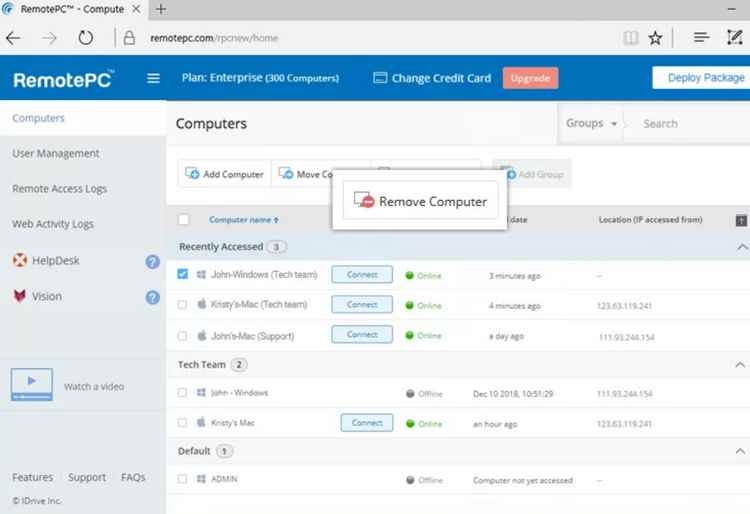Connect to Kristy's Mac in Tech Team
750x514 pixels.
click(x=367, y=423)
